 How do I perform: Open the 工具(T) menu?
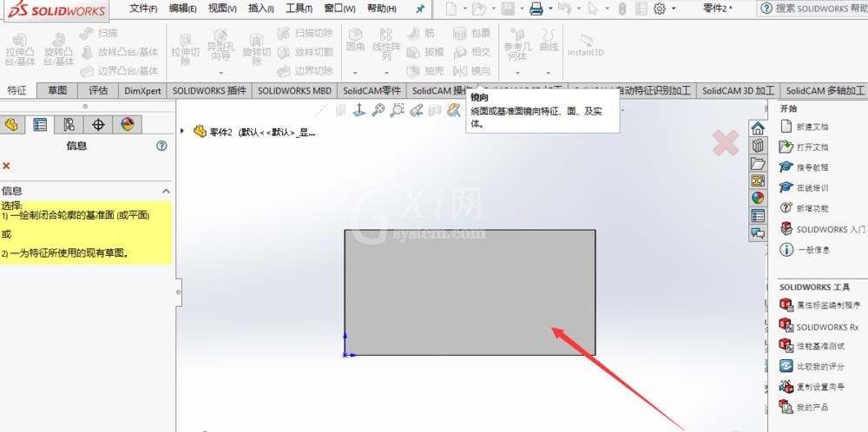coord(299,9)
